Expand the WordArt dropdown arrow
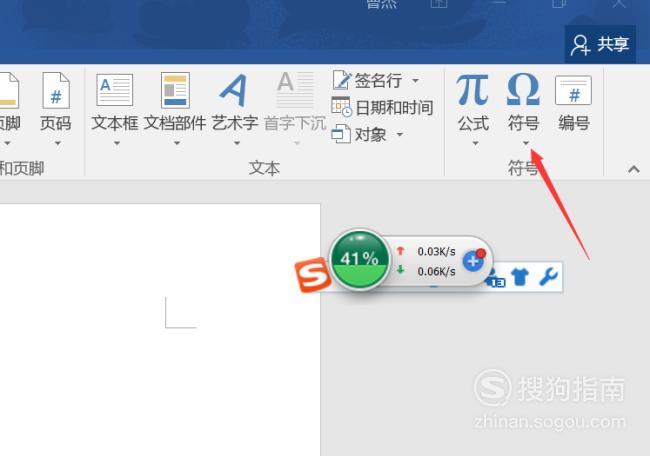 pos(237,143)
